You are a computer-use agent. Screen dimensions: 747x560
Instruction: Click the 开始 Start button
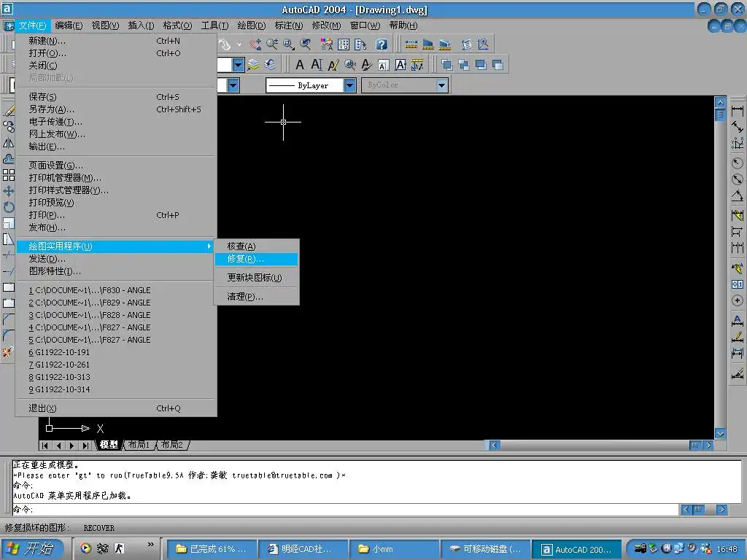[31, 548]
